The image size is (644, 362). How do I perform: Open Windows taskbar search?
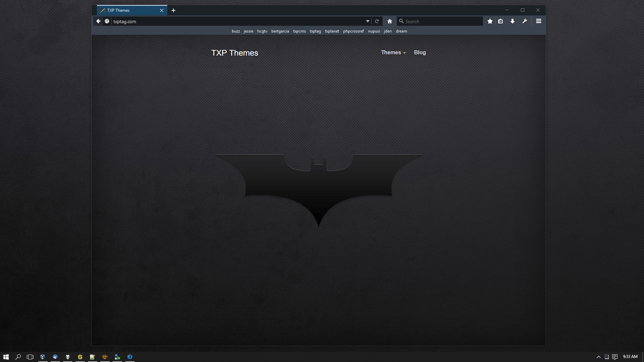(18, 357)
